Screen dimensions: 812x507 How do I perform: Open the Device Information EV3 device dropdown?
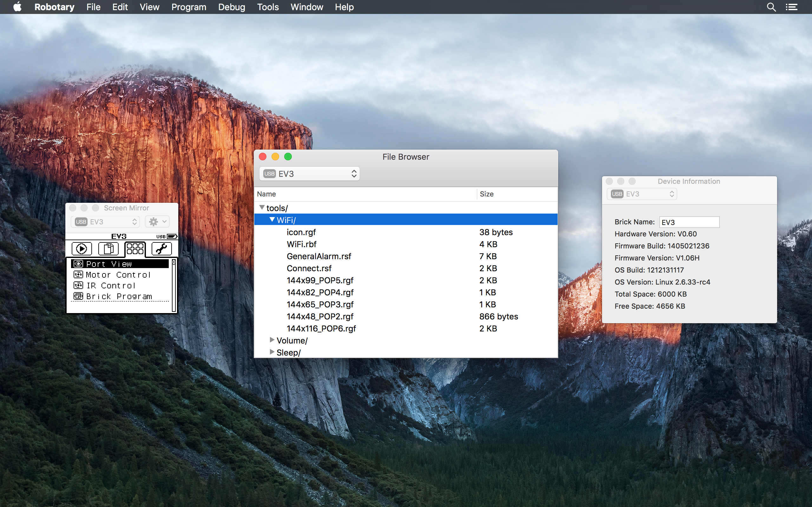point(642,194)
